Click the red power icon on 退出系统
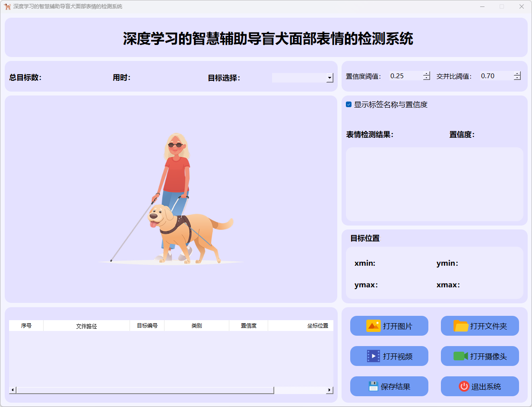 pos(464,386)
